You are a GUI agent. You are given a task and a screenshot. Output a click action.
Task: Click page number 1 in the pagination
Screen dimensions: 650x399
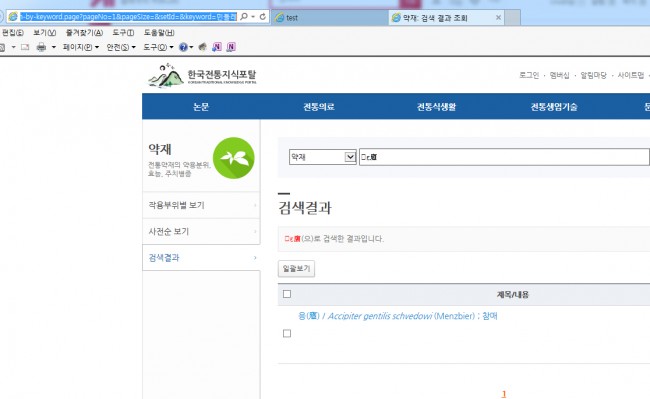click(504, 394)
